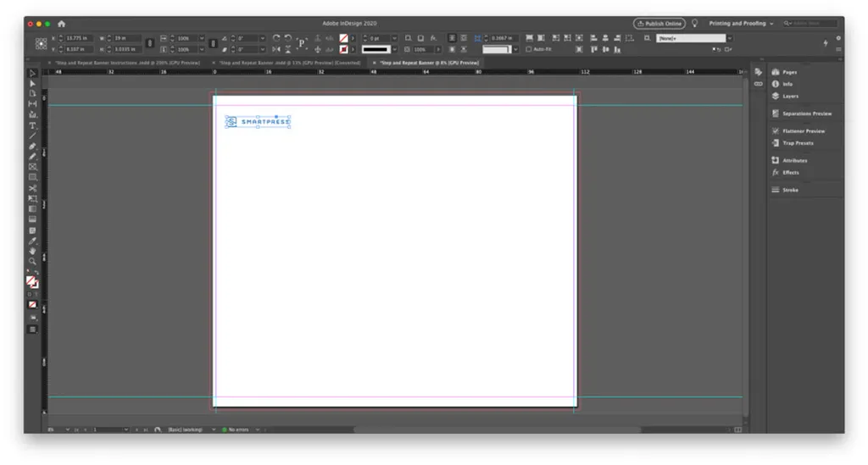The image size is (868, 465).
Task: Switch to the 13% Converted document tab
Action: coord(290,63)
